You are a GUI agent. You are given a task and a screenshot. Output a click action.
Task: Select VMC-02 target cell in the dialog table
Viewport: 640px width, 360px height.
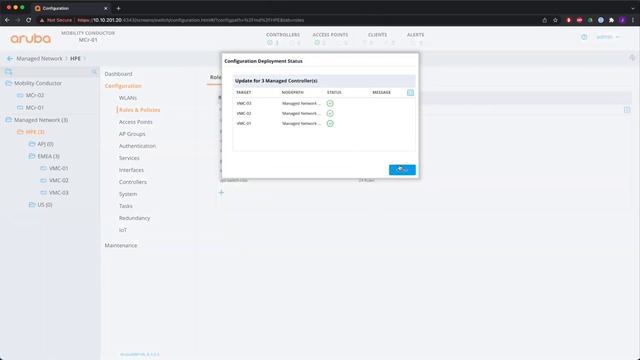pyautogui.click(x=244, y=113)
